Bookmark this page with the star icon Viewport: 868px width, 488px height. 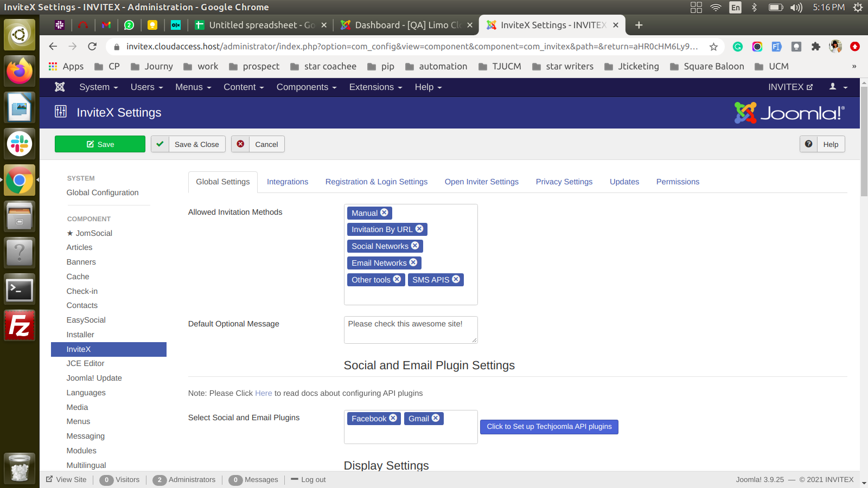click(x=713, y=47)
